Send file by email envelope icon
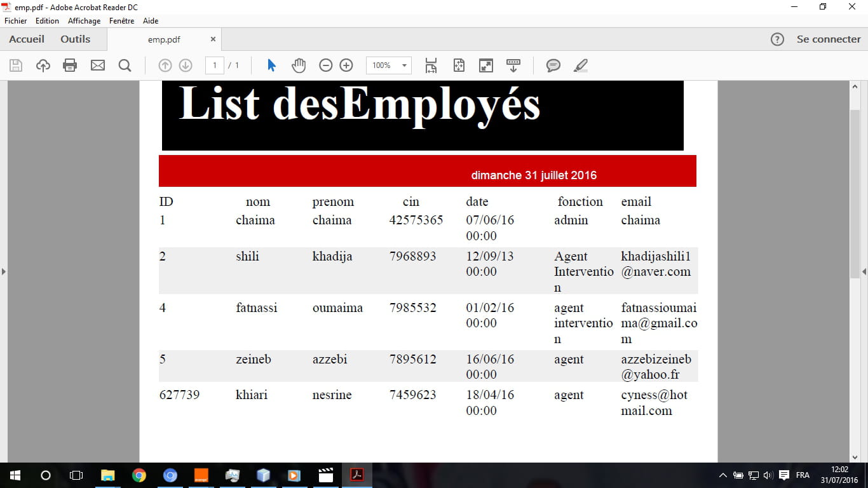The image size is (868, 488). click(x=97, y=65)
